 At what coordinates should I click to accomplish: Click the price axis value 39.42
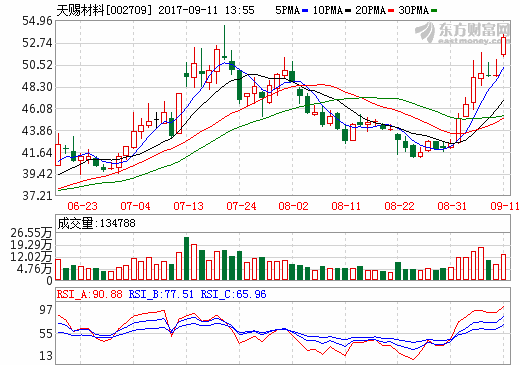[37, 174]
